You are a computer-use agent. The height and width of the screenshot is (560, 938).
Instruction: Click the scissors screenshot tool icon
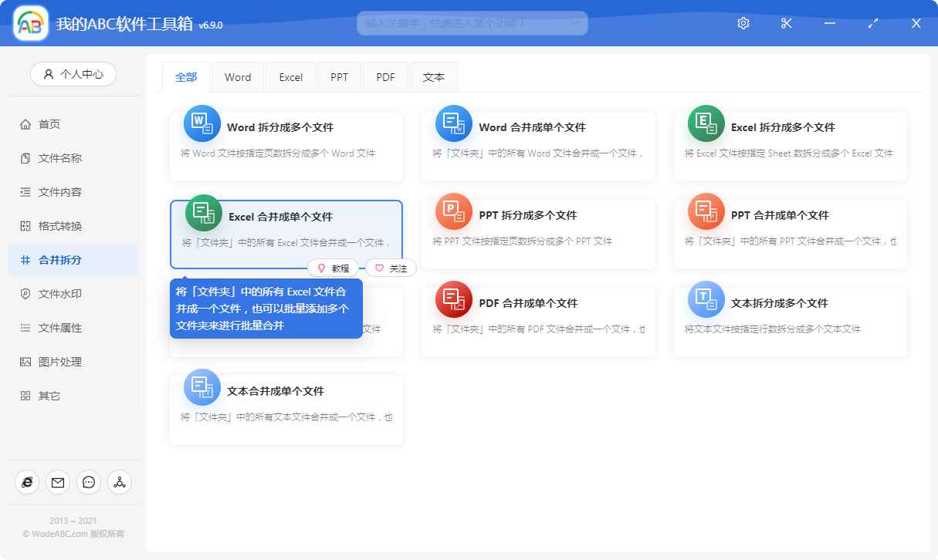pos(786,23)
